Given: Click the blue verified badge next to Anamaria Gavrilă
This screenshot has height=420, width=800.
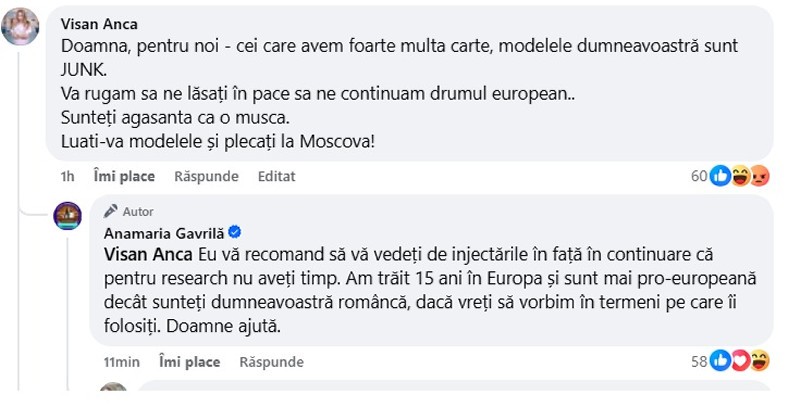Looking at the screenshot, I should point(234,232).
